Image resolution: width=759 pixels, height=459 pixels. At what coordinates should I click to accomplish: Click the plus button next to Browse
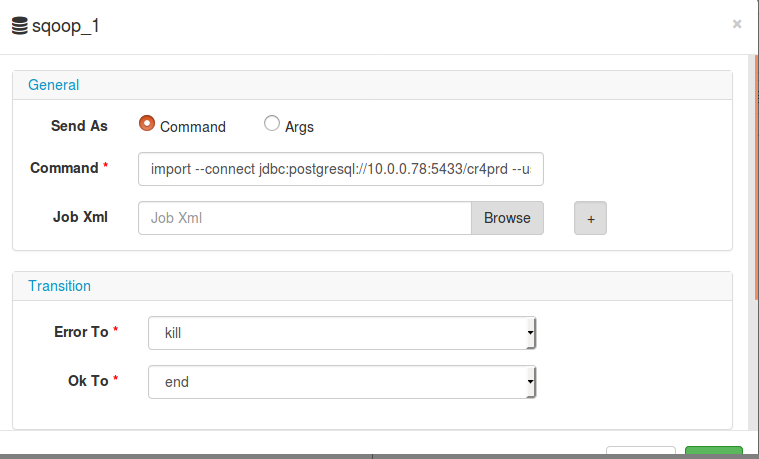click(x=590, y=218)
